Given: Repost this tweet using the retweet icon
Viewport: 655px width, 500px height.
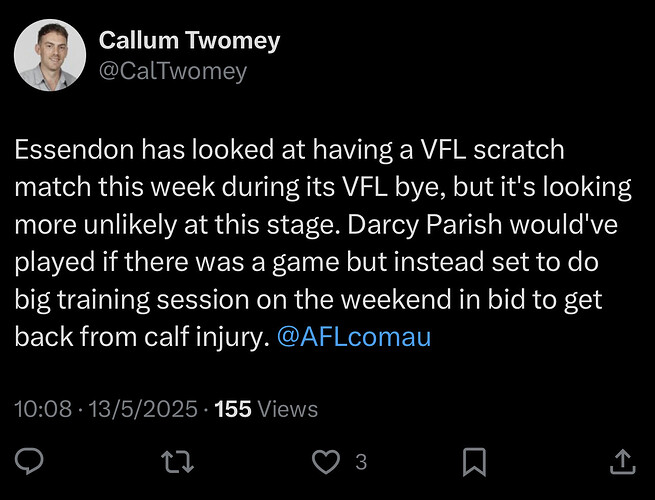Looking at the screenshot, I should tap(179, 461).
